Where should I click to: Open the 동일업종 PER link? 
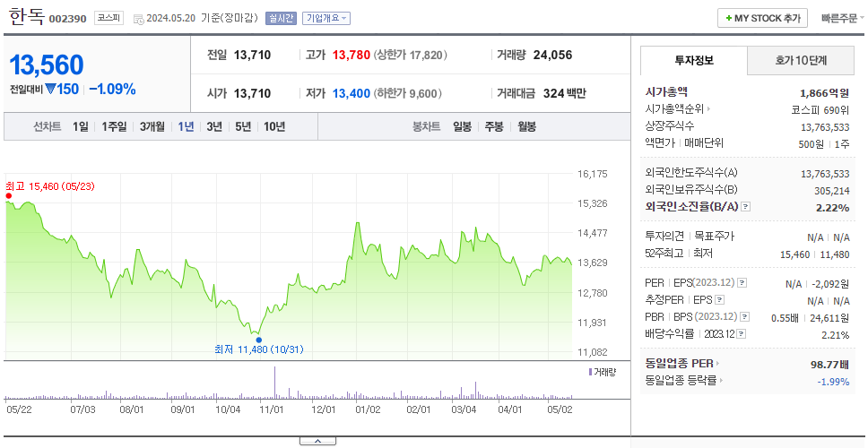pyautogui.click(x=679, y=364)
